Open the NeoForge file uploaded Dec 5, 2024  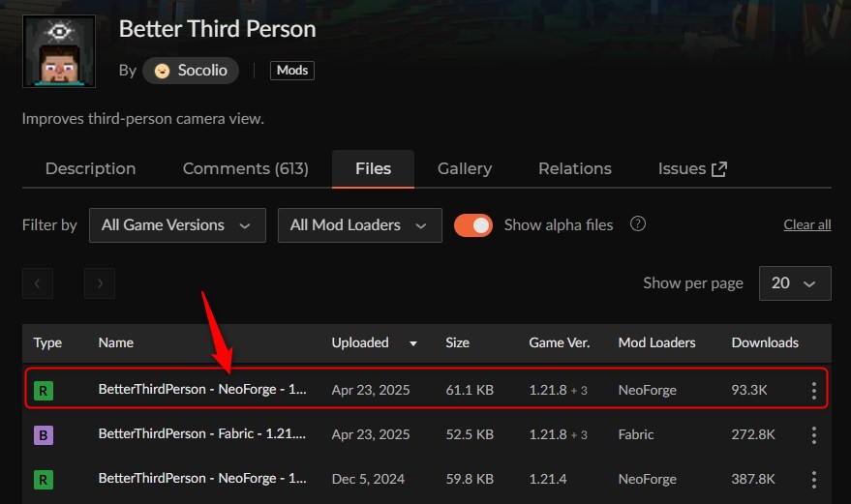pyautogui.click(x=202, y=478)
